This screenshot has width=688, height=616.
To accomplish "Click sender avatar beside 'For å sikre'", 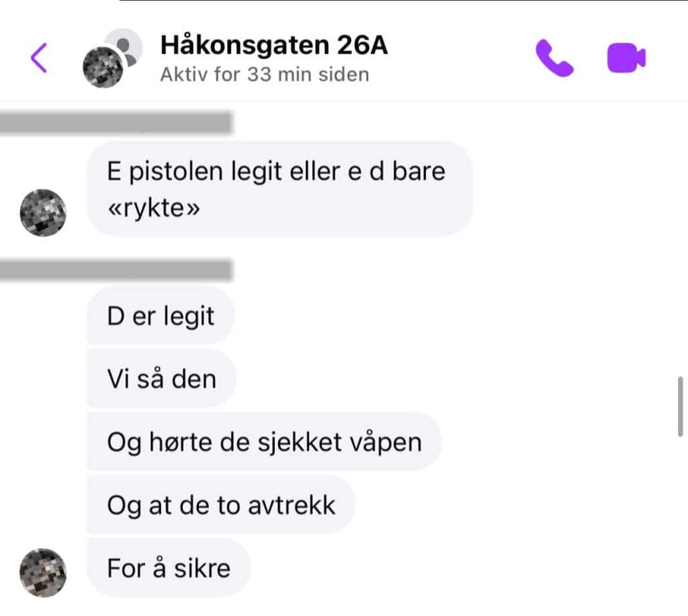I will [x=43, y=572].
